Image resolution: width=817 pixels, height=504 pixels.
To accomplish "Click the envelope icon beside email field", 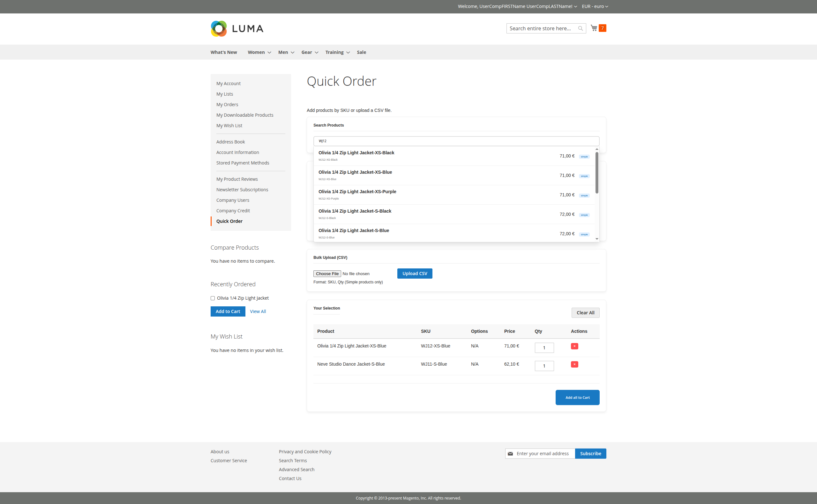I will pyautogui.click(x=510, y=453).
